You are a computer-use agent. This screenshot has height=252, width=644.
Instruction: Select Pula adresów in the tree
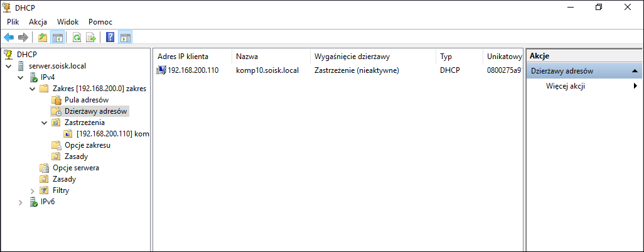tap(87, 100)
